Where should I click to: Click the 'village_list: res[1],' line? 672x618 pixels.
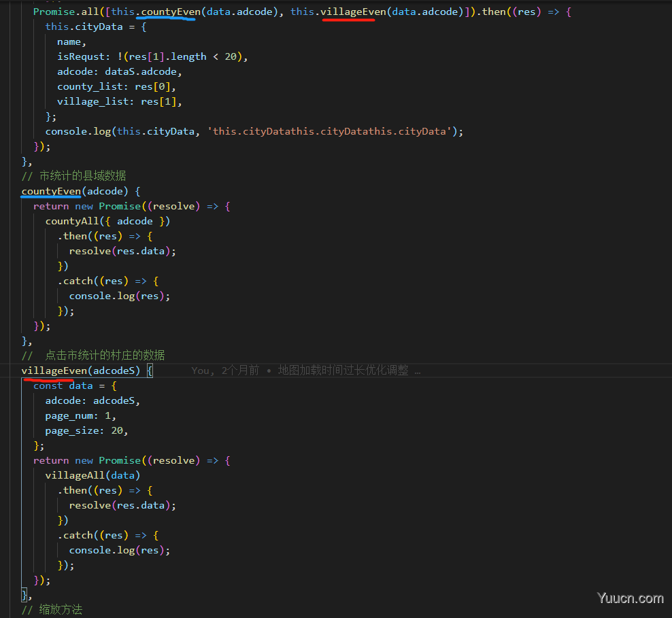[x=120, y=102]
